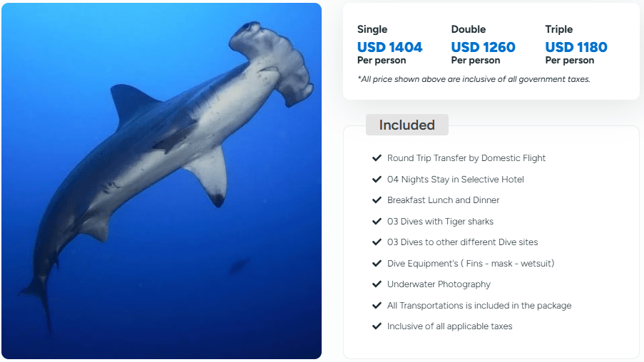Open the hammerhead shark photo
Viewport: 644px width, 362px height.
click(x=161, y=181)
